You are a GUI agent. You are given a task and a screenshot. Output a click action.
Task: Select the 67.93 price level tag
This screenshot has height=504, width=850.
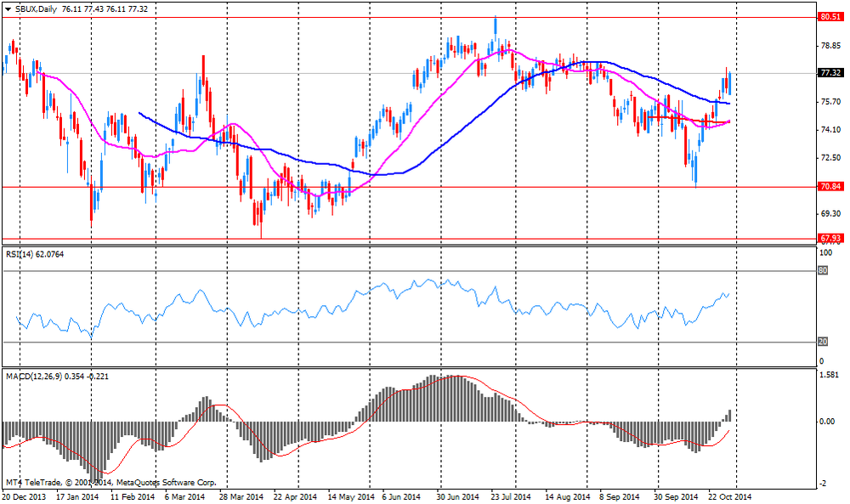(x=830, y=239)
